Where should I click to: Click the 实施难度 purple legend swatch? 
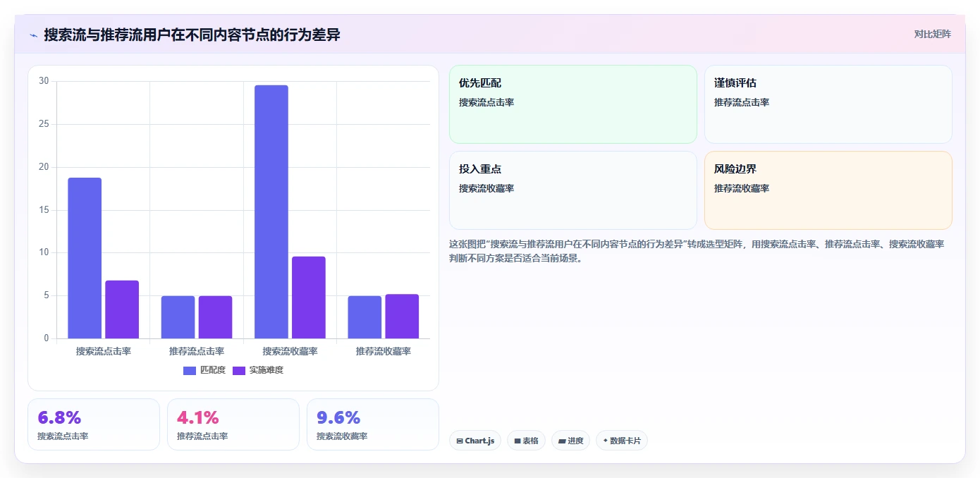point(239,371)
